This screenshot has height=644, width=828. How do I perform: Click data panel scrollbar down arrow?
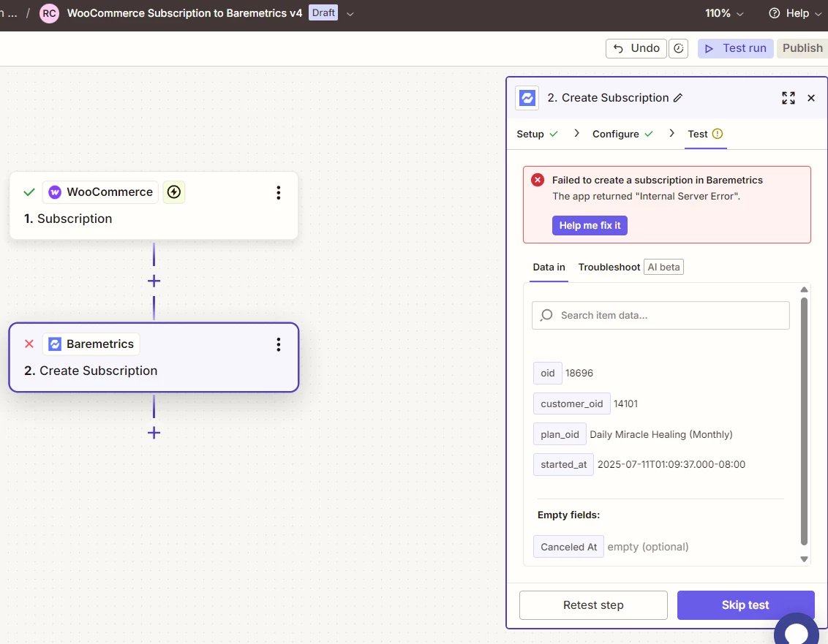click(805, 559)
